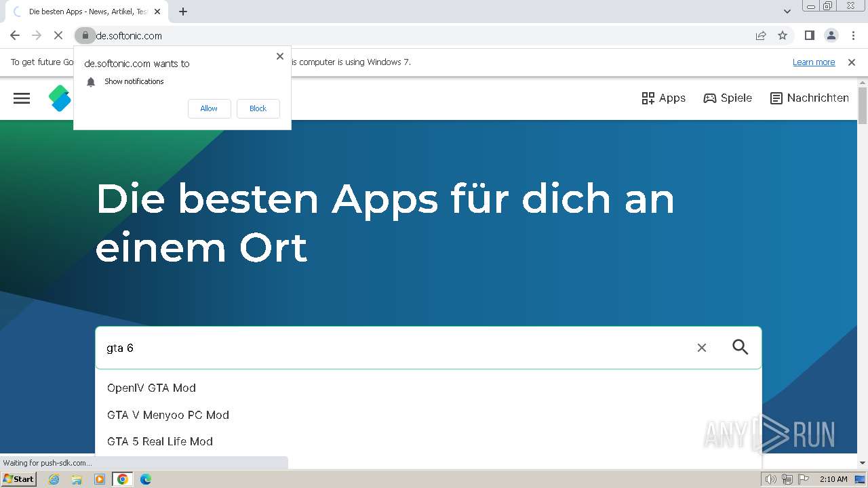This screenshot has height=488, width=868.
Task: Close the notification permission popup
Action: tap(280, 56)
